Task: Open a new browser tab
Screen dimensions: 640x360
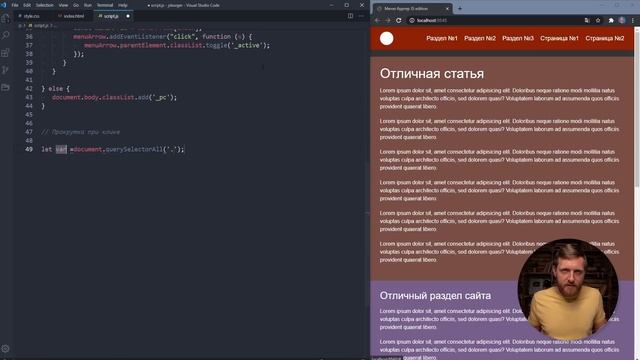Action: point(460,8)
